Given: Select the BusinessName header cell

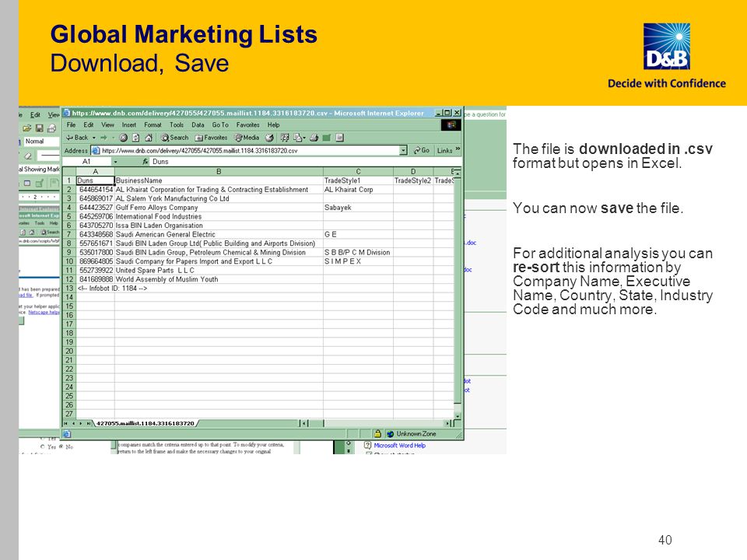Looking at the screenshot, I should (219, 180).
